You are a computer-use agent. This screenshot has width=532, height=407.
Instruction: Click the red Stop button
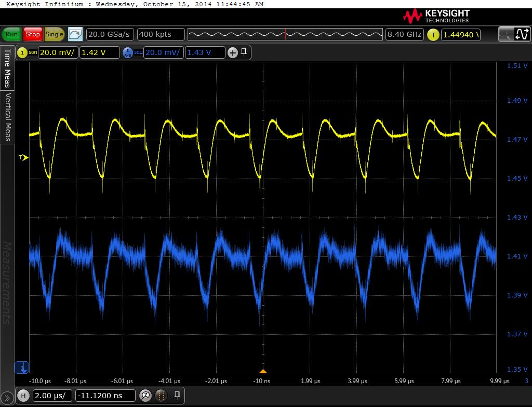pos(33,34)
